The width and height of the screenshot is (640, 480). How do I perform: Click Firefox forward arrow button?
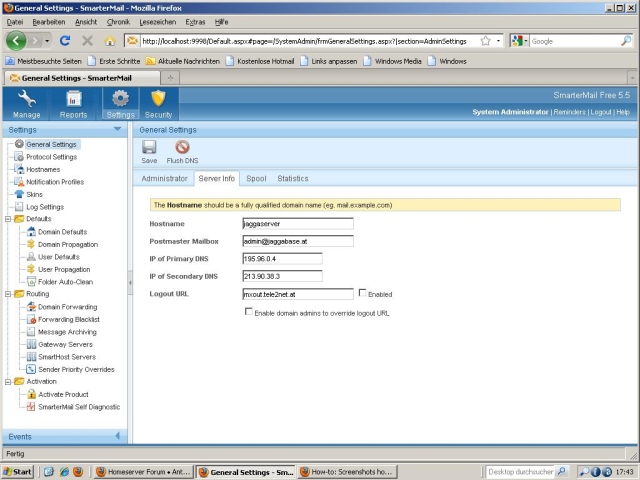[x=36, y=41]
